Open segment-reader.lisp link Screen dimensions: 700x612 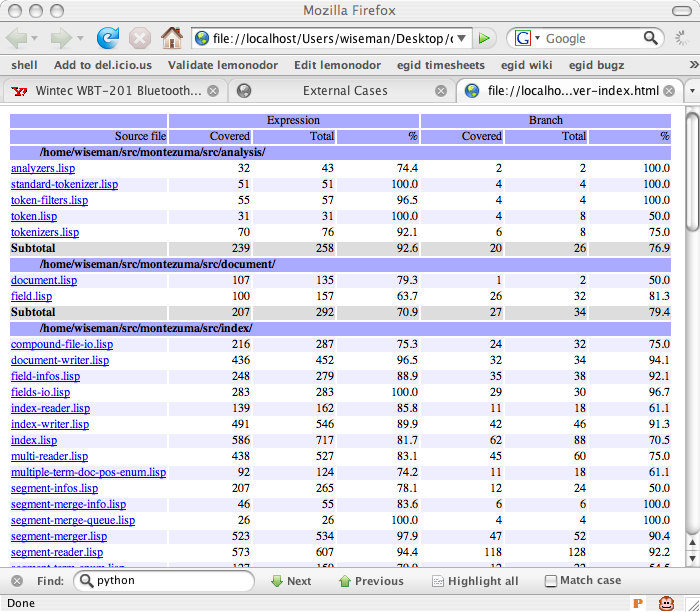[x=57, y=553]
